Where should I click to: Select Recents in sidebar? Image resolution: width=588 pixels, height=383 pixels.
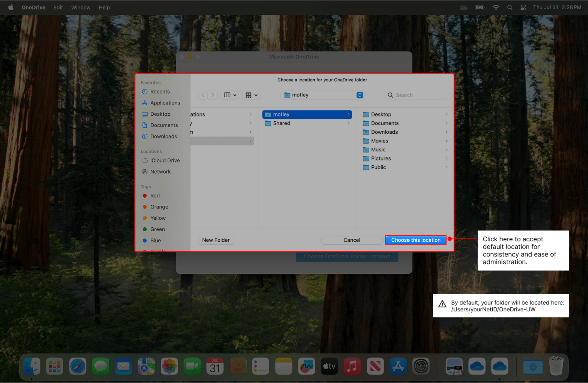160,92
